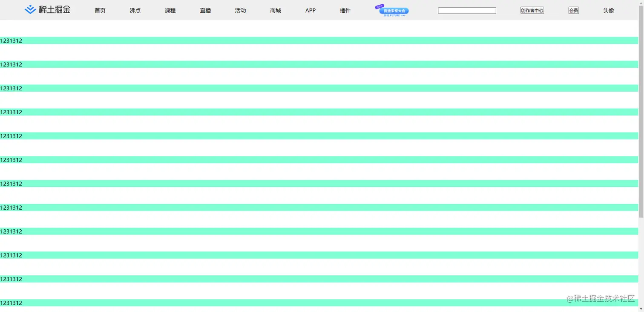Go to the 沸点 section
Screen dimensions: 644x312
click(x=135, y=11)
